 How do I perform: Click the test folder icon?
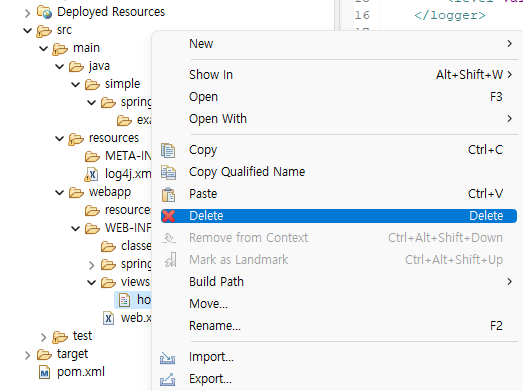pos(60,337)
